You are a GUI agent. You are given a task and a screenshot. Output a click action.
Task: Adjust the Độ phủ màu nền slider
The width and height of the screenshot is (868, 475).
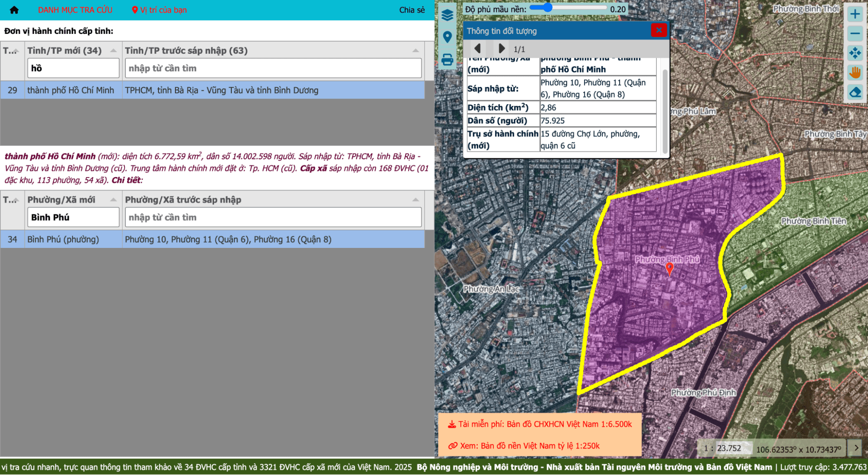548,8
